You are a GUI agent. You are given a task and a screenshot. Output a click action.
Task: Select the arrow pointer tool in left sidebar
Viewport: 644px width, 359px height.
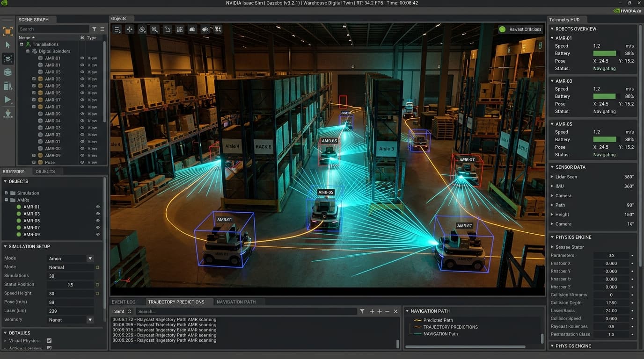coord(7,45)
